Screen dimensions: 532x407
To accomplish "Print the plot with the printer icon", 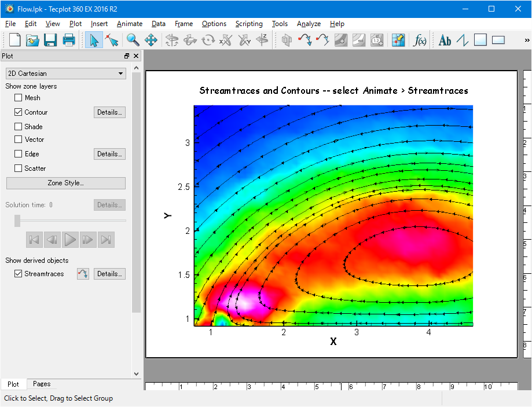I will (x=69, y=40).
